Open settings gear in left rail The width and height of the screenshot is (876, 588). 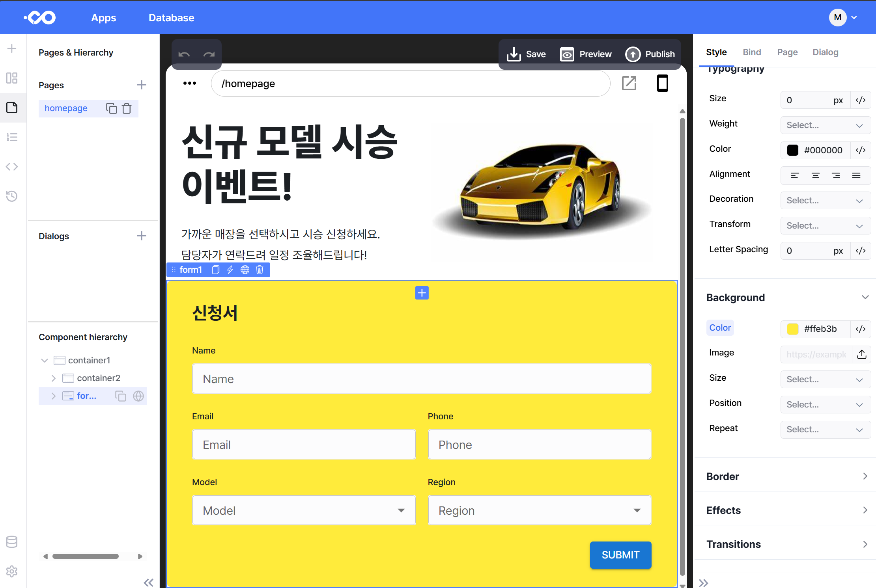click(12, 571)
